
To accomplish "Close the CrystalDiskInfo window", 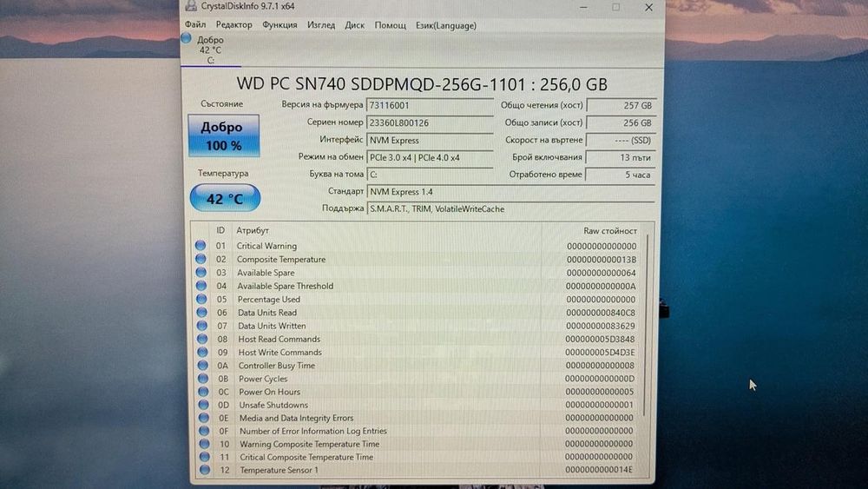I will pyautogui.click(x=648, y=7).
